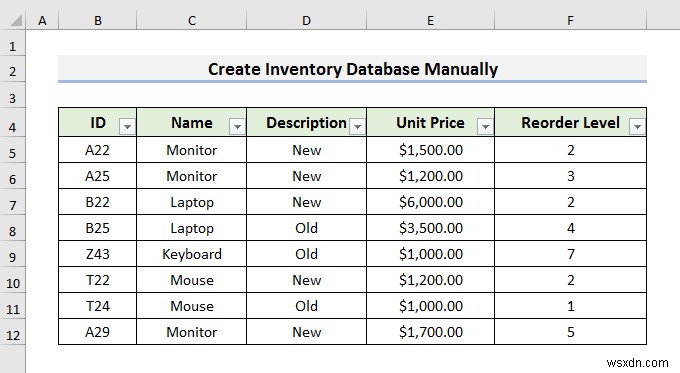Open the Description column filter dropdown

click(357, 126)
